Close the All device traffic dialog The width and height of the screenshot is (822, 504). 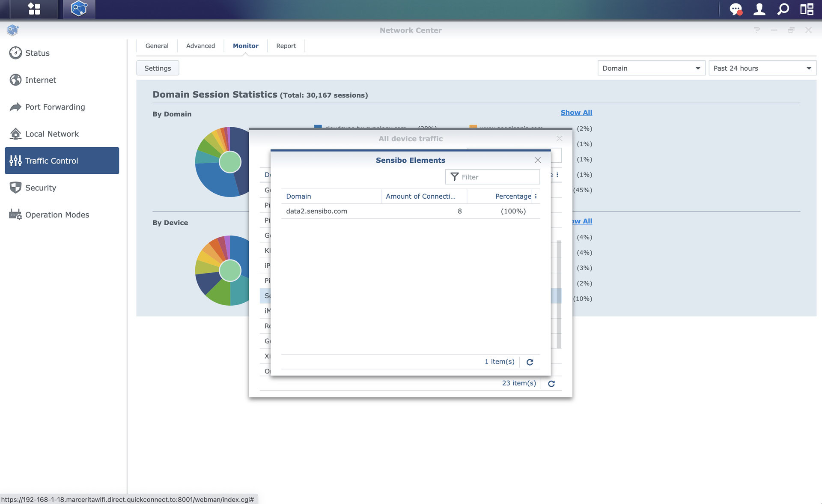coord(559,138)
